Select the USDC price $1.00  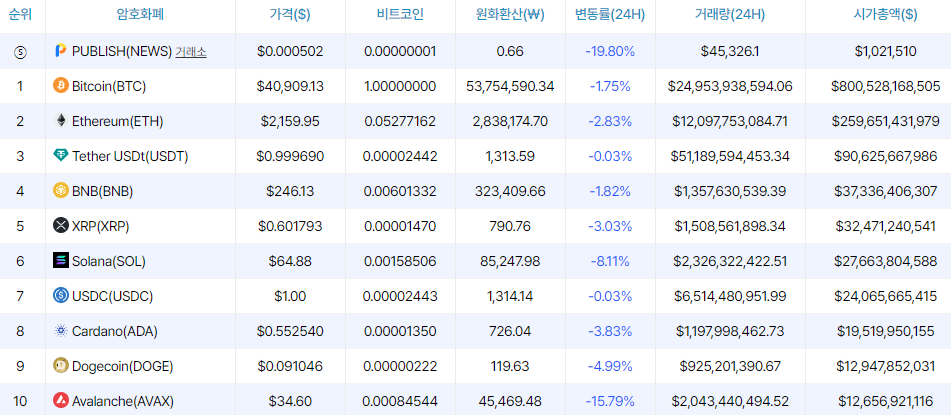290,296
